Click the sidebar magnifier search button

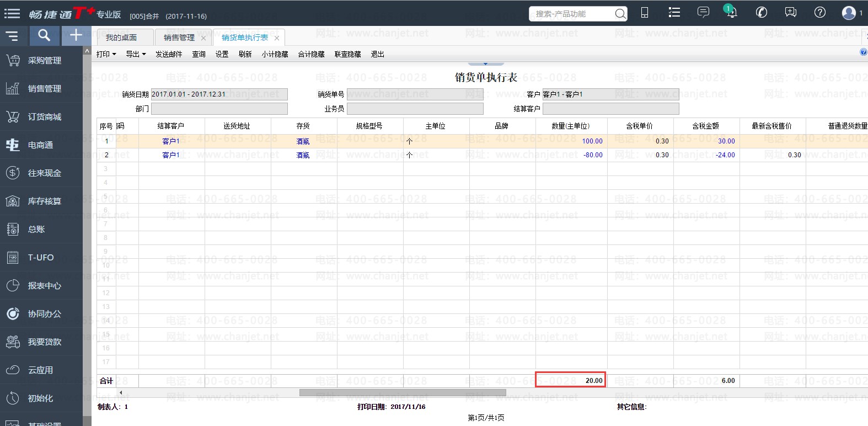click(x=44, y=36)
